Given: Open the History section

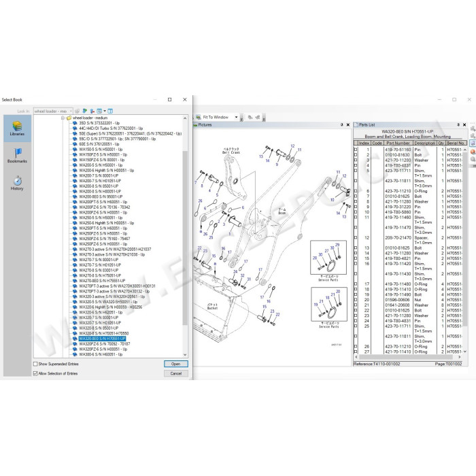Looking at the screenshot, I should click(17, 183).
